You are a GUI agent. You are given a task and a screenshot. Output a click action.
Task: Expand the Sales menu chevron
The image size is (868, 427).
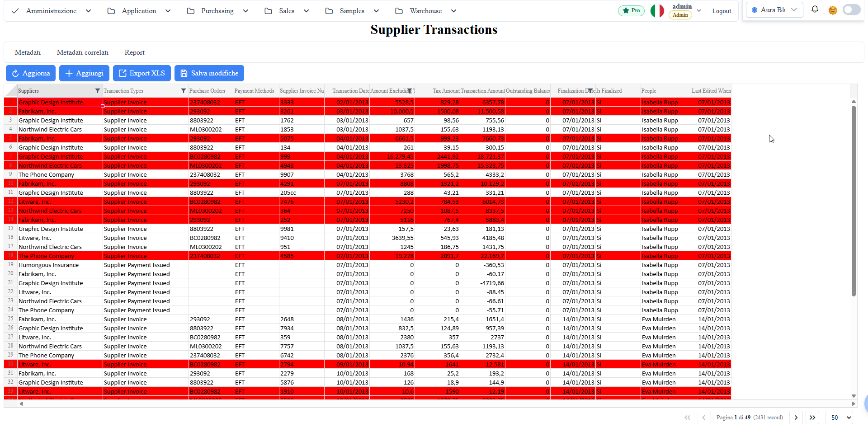[306, 11]
